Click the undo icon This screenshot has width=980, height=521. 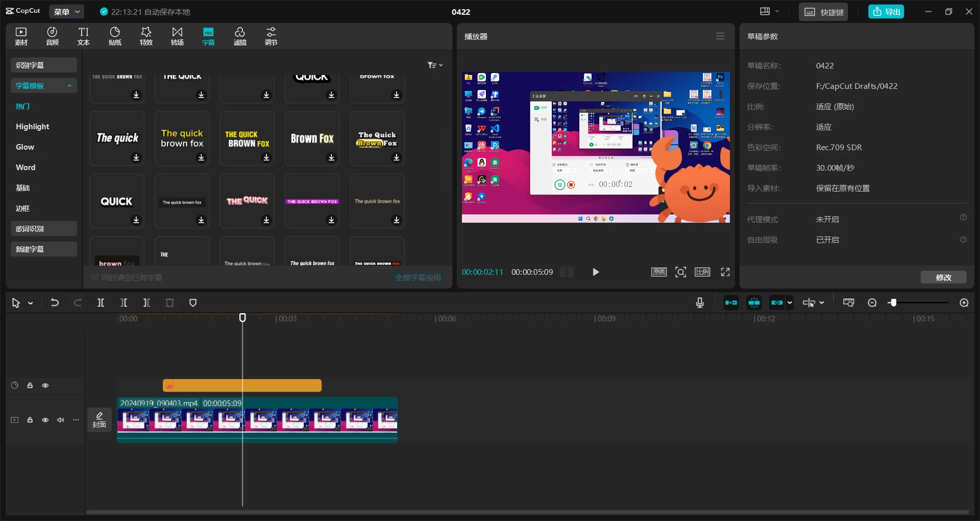[x=55, y=303]
